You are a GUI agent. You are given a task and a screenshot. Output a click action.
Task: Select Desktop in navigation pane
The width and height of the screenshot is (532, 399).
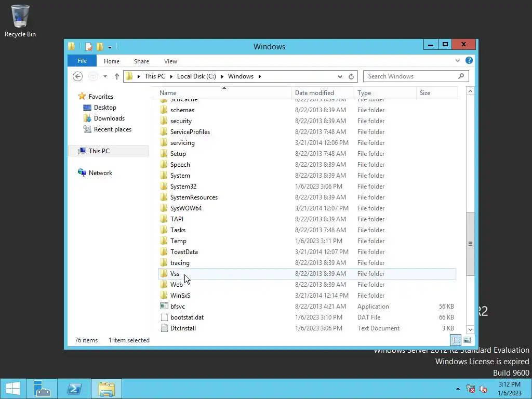[x=105, y=108]
